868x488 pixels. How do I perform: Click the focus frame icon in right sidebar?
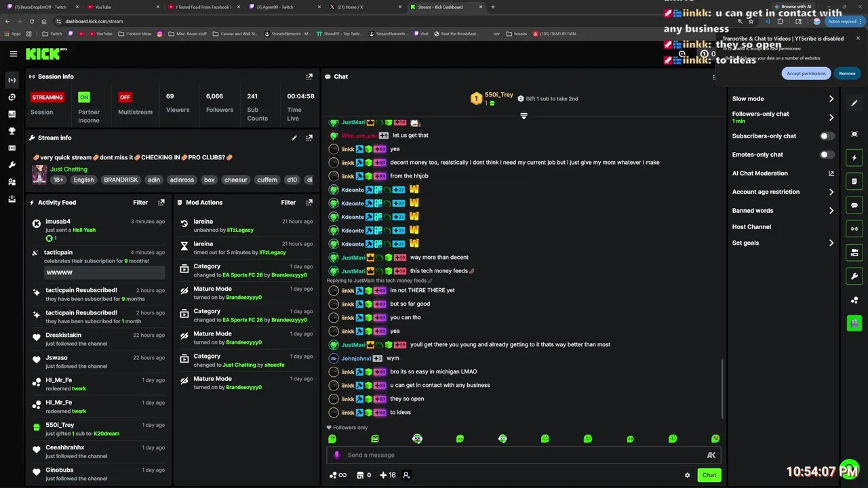click(x=854, y=134)
